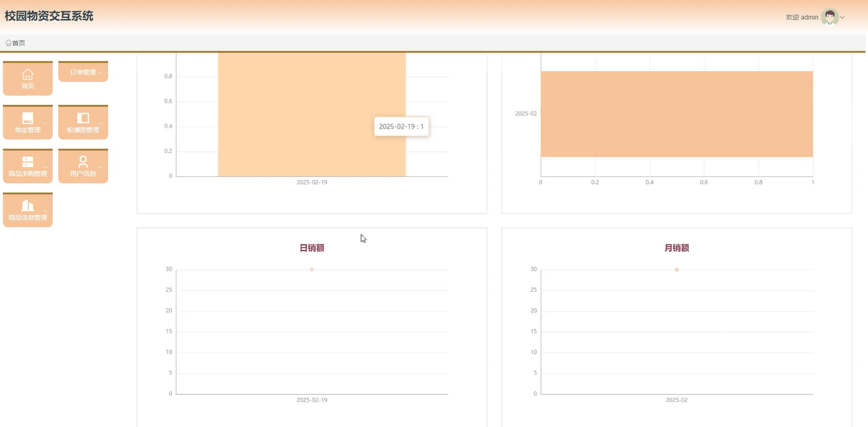
Task: Click the data point in 月销额 chart
Action: coord(677,270)
